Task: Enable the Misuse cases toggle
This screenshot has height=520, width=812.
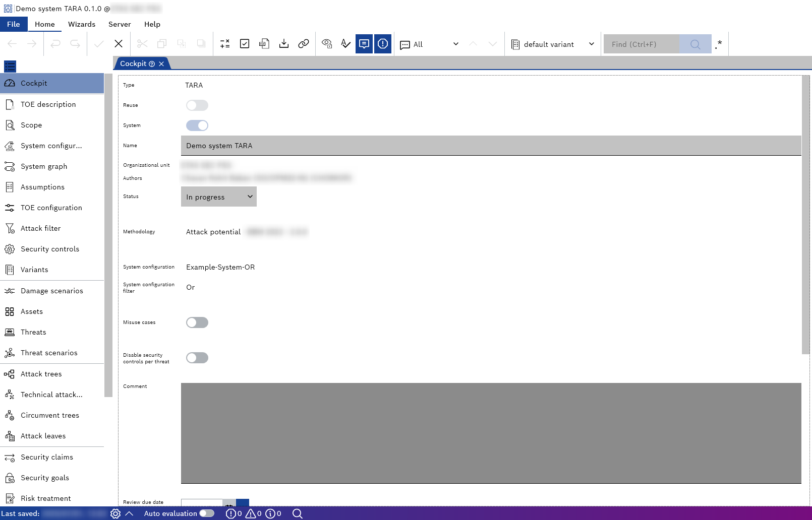Action: (x=197, y=322)
